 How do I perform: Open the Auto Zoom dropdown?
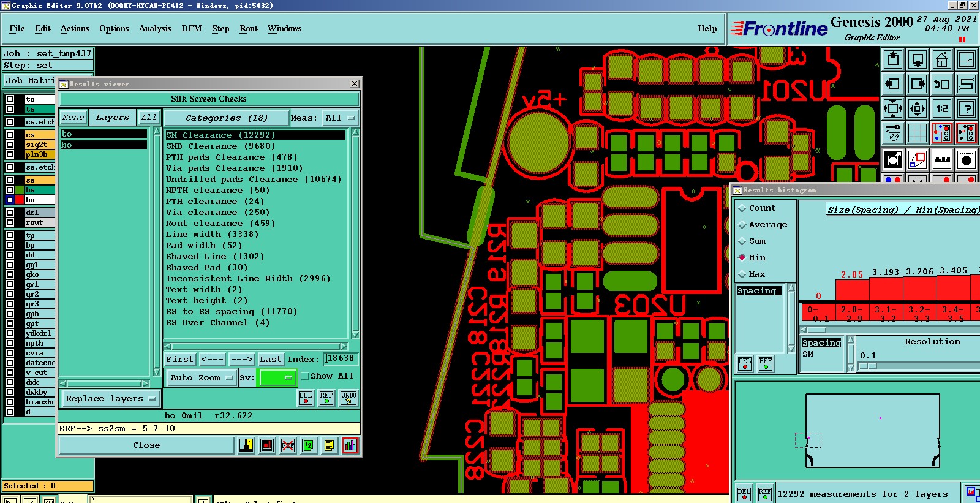tap(202, 377)
